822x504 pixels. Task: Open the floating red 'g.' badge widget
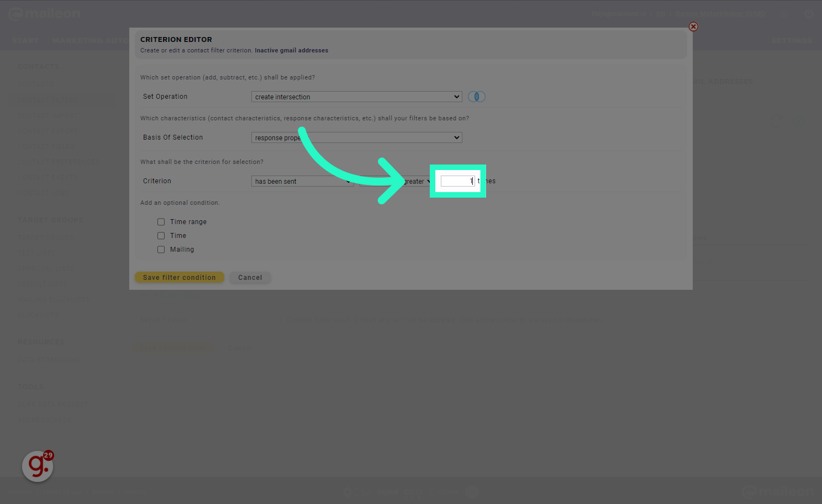38,466
